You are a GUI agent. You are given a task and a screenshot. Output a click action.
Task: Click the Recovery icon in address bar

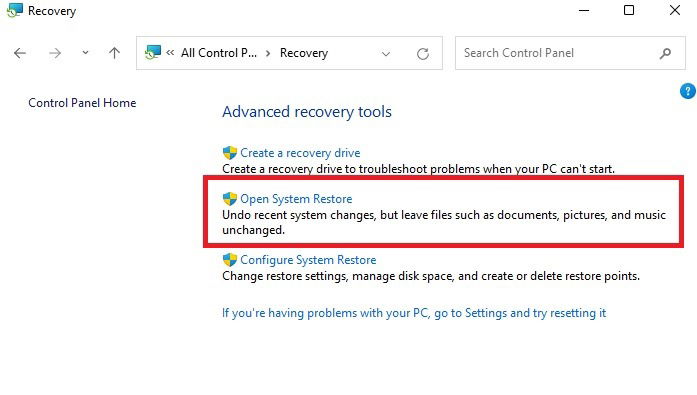tap(153, 52)
